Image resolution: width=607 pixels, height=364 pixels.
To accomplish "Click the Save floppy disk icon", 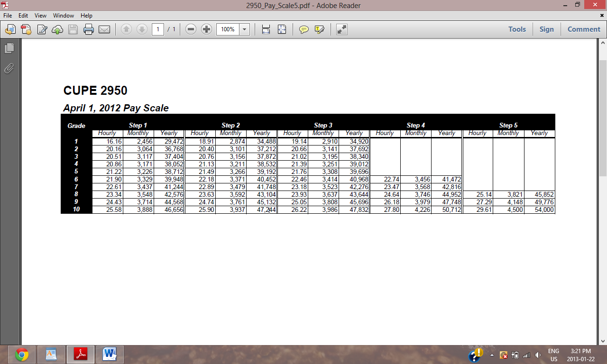I will (x=73, y=29).
